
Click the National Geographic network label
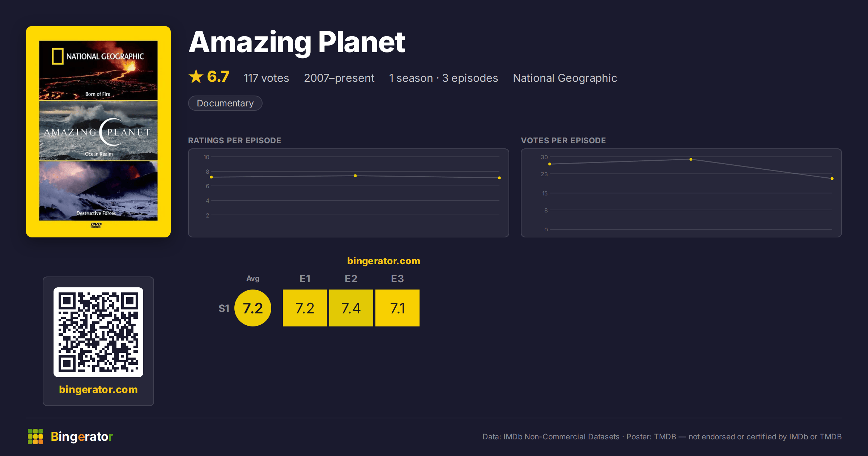[x=565, y=78]
